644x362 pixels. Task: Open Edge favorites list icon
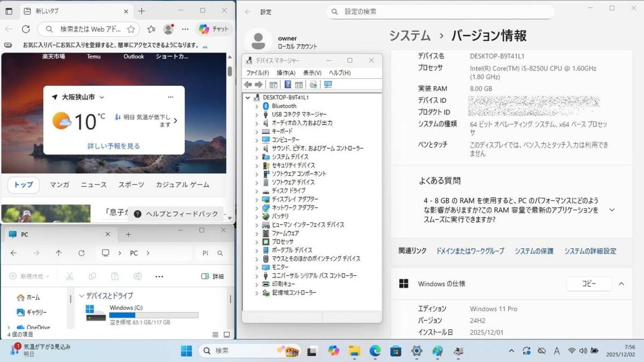point(151,29)
